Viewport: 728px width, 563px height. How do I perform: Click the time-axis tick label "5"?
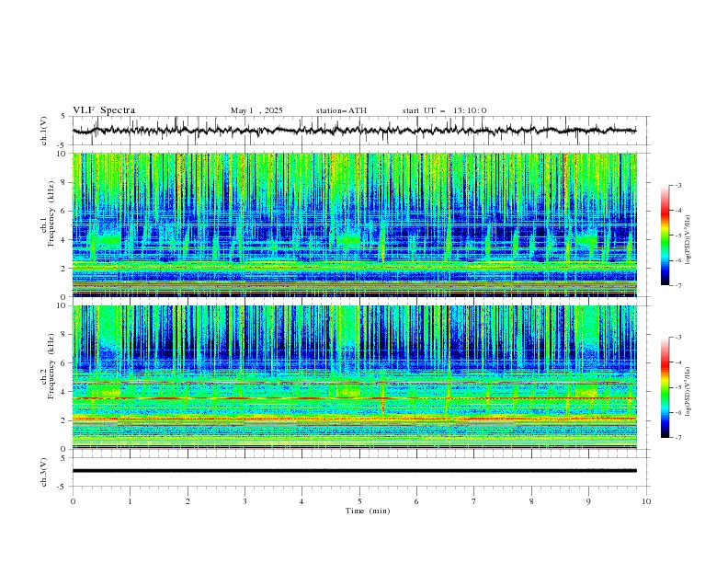pyautogui.click(x=359, y=501)
